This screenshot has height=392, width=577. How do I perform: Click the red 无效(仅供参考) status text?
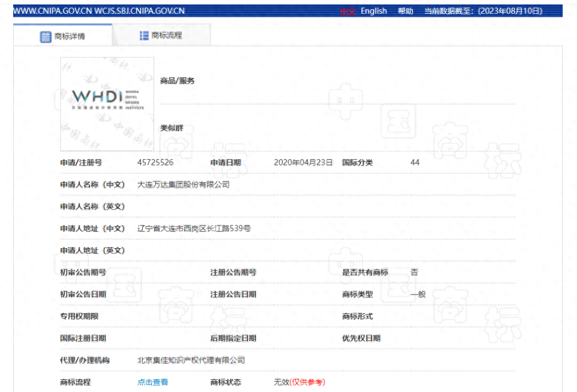pyautogui.click(x=299, y=382)
